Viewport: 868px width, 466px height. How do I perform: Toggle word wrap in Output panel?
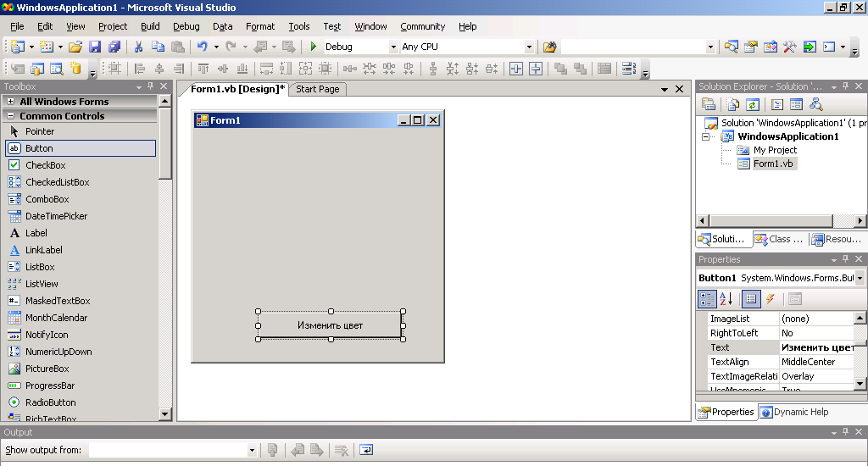366,450
